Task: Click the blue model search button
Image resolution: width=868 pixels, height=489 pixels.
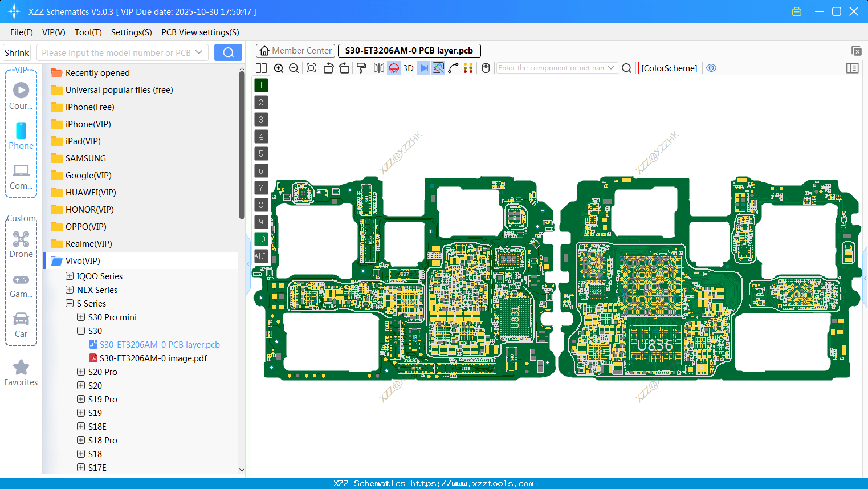Action: pyautogui.click(x=228, y=52)
